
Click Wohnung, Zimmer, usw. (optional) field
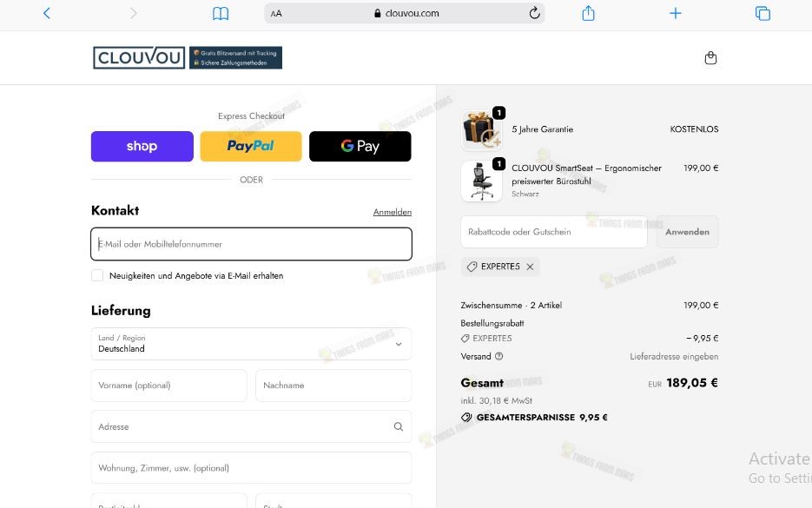251,467
